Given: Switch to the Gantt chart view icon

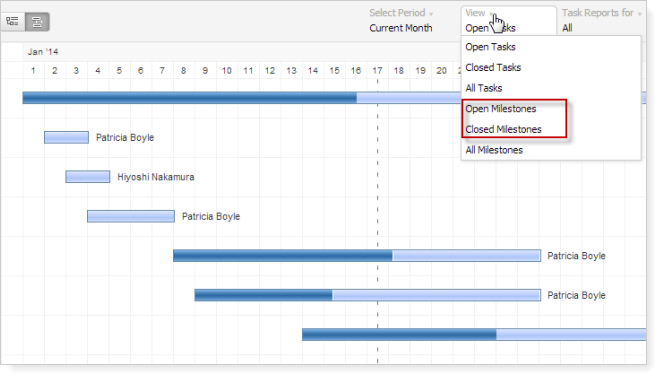Looking at the screenshot, I should pos(37,22).
